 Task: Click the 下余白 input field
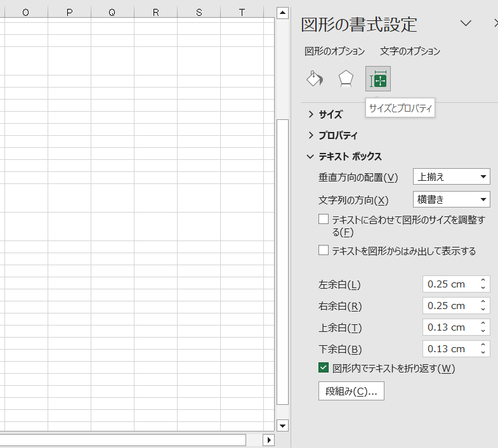pyautogui.click(x=450, y=349)
